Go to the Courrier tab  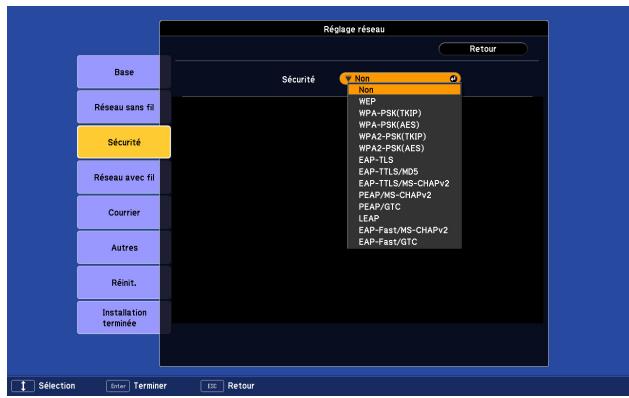[x=124, y=212]
